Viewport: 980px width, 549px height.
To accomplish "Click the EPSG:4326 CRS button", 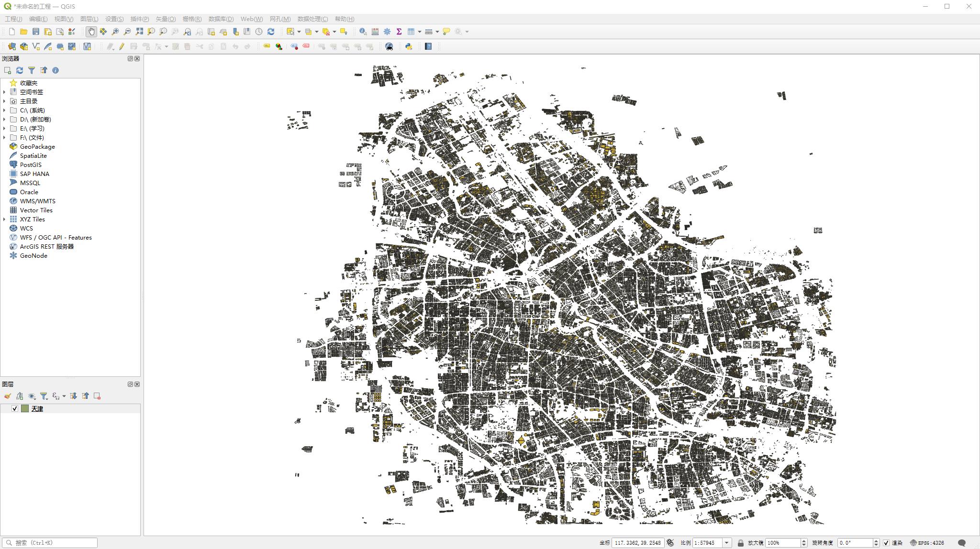I will point(927,543).
